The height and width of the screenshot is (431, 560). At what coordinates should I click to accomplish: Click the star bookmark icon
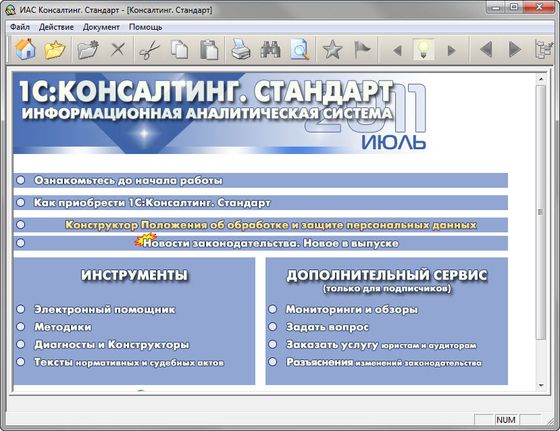pos(332,50)
